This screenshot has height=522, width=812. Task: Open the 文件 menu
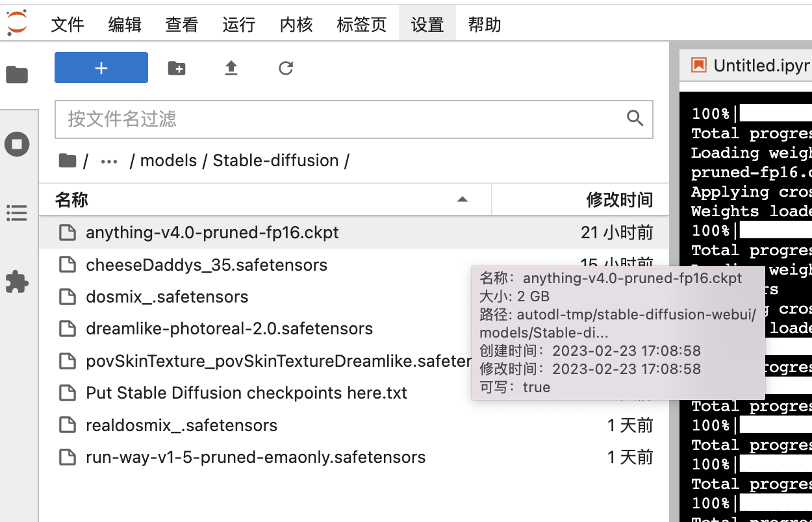[x=68, y=25]
